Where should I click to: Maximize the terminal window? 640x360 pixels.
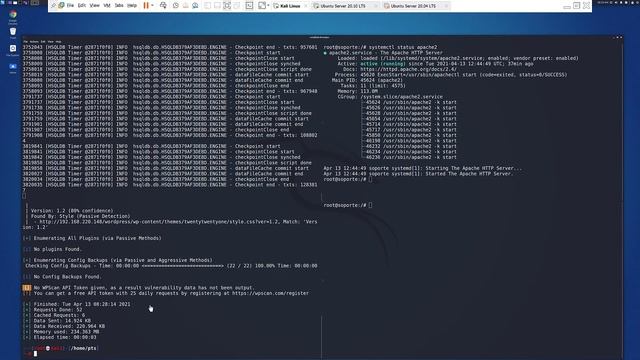(618, 37)
